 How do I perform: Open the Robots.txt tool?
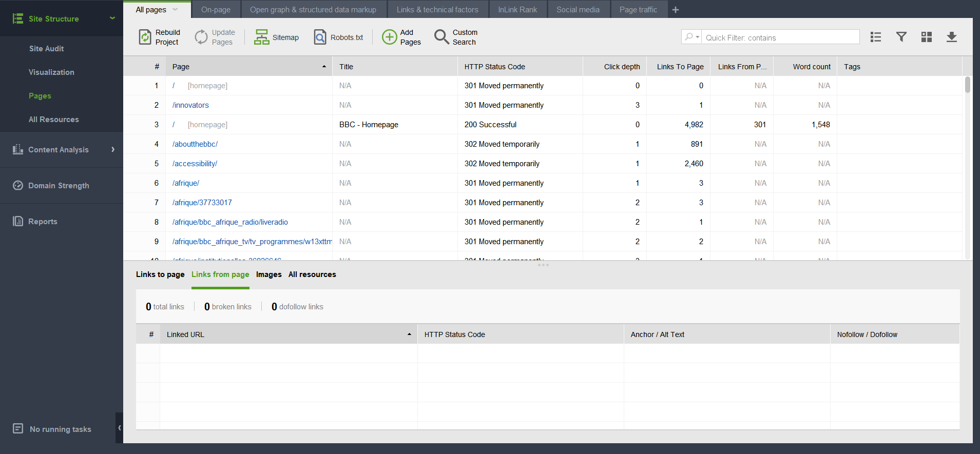tap(320, 37)
